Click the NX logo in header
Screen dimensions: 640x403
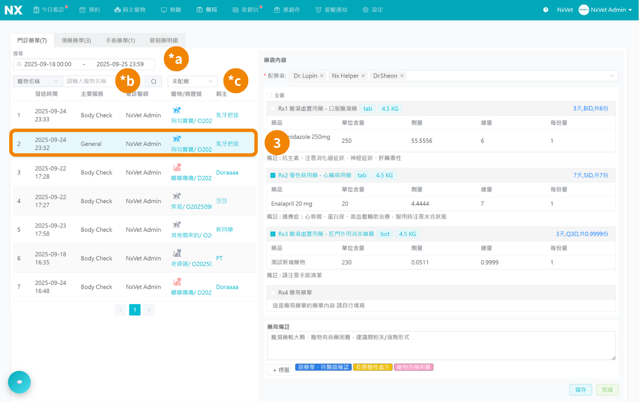(x=13, y=10)
